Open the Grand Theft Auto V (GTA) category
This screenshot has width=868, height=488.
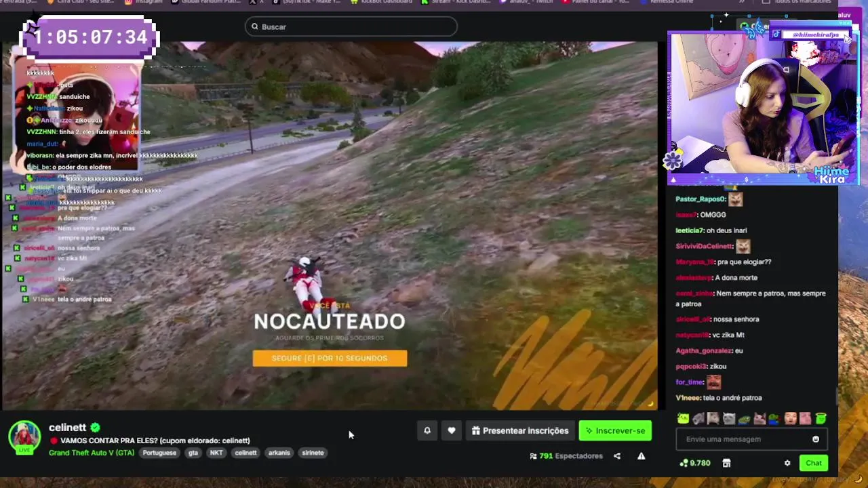(x=92, y=453)
